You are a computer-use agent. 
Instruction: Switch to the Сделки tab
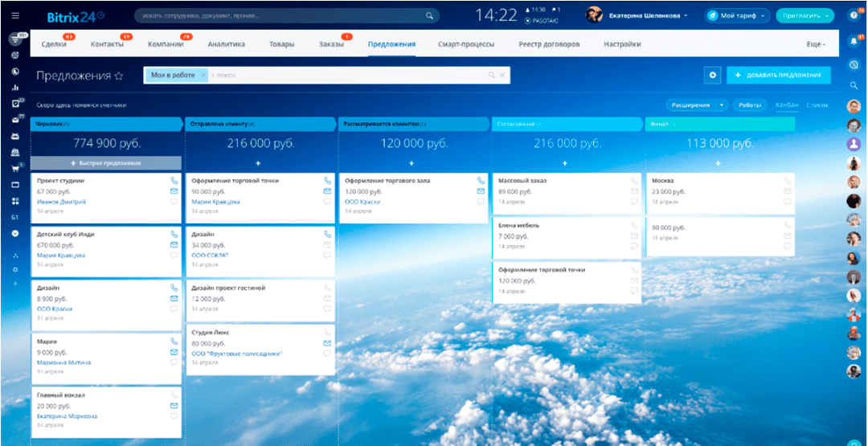click(x=54, y=44)
